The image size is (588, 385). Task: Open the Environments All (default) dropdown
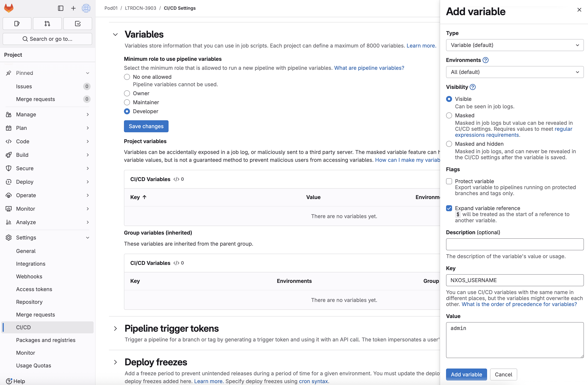tap(515, 72)
